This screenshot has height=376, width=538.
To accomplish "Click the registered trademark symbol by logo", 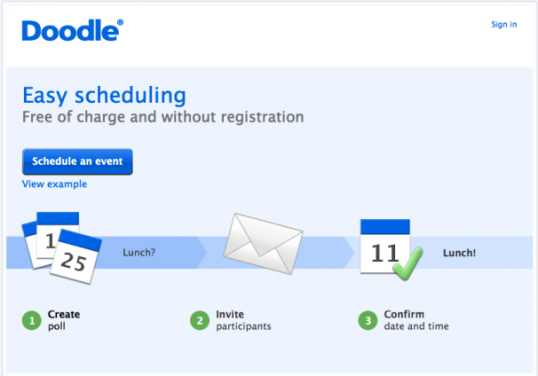I will [120, 22].
